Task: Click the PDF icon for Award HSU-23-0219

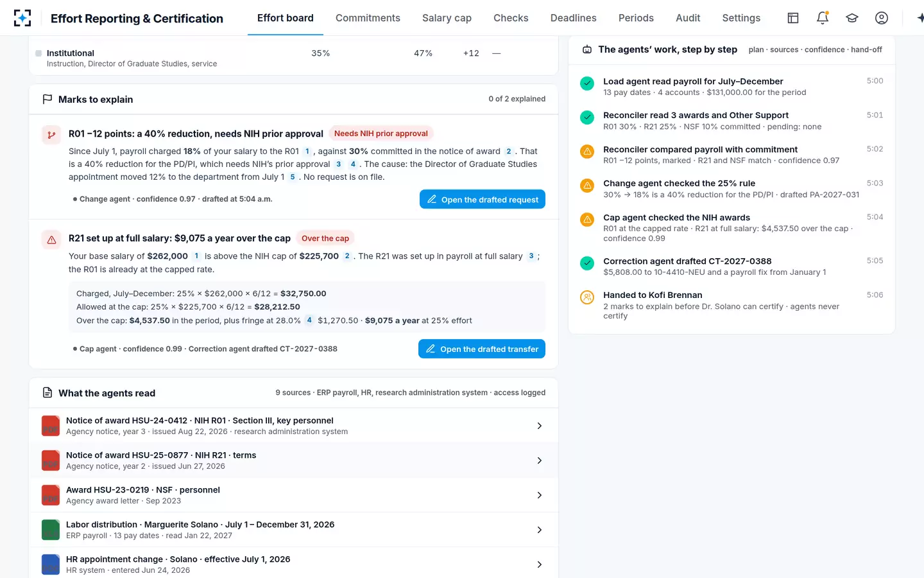Action: pyautogui.click(x=51, y=495)
